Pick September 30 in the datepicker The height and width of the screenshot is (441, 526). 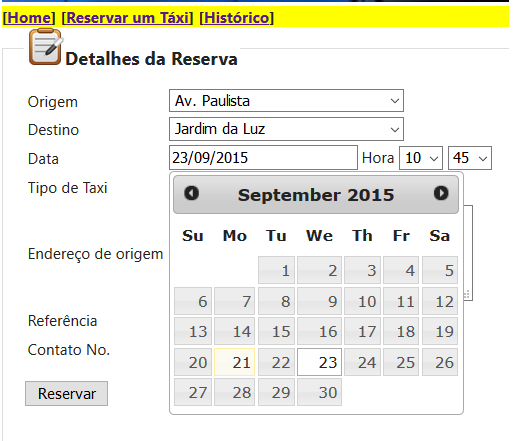tap(319, 392)
